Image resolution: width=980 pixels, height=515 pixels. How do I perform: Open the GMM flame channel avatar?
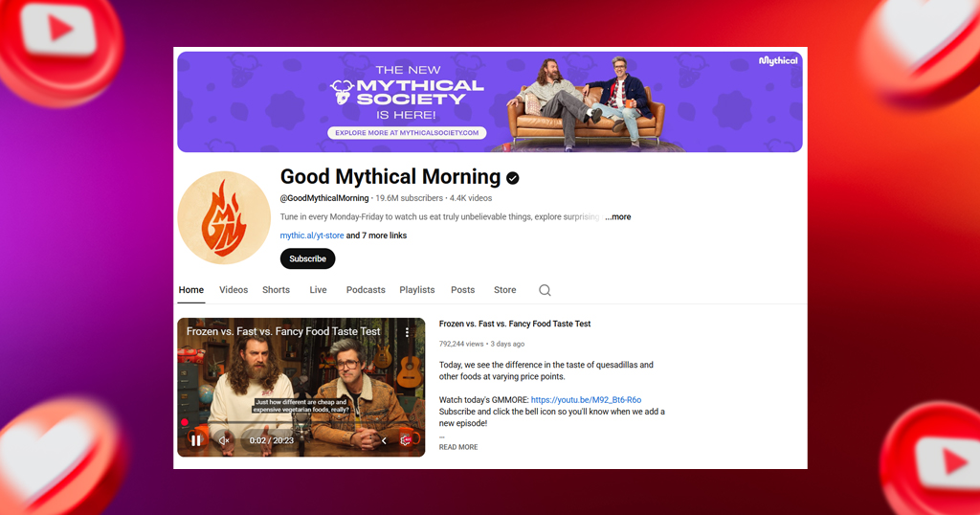224,217
